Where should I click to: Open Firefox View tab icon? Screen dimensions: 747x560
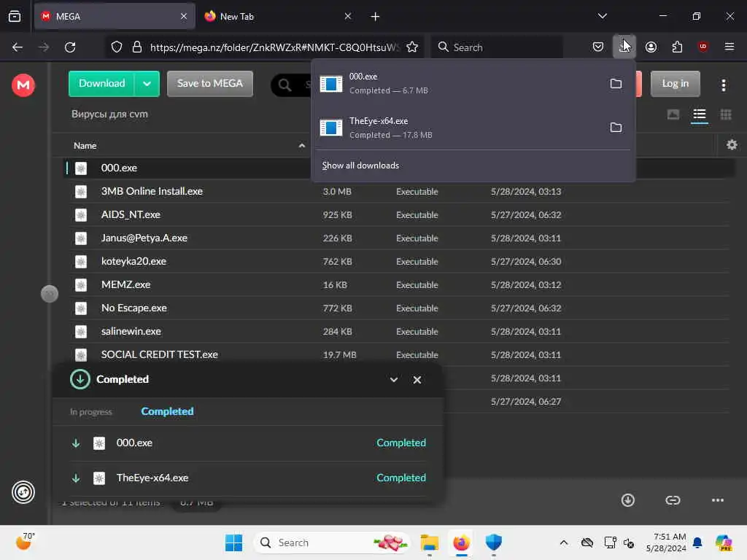point(15,16)
